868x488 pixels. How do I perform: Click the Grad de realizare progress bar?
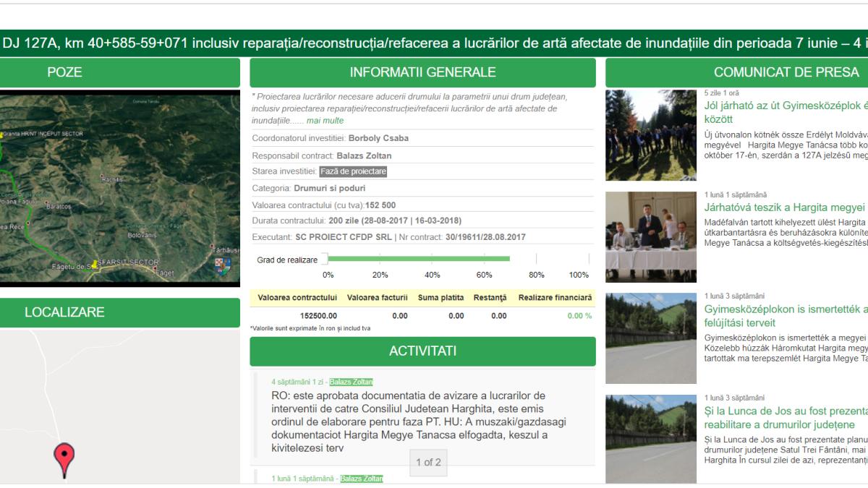pos(412,257)
